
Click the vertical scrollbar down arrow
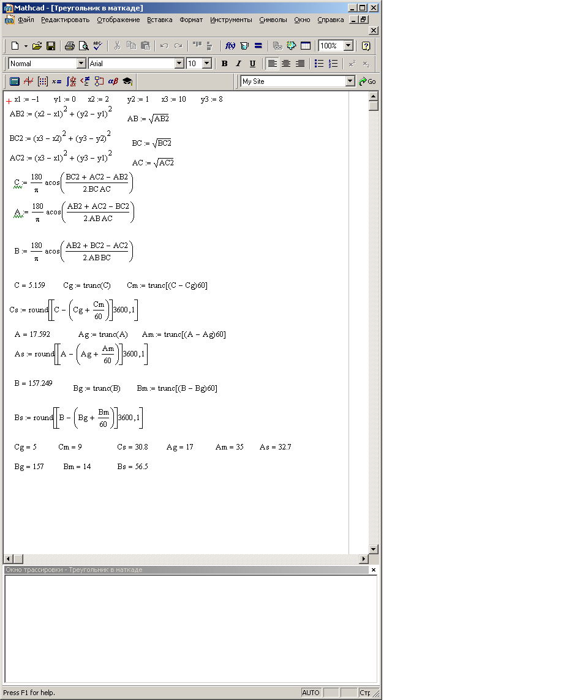(374, 549)
